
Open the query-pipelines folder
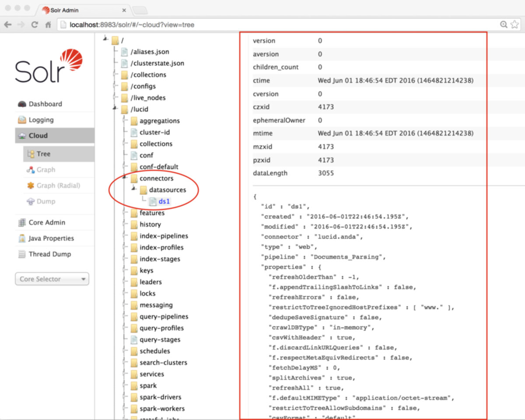pos(164,316)
